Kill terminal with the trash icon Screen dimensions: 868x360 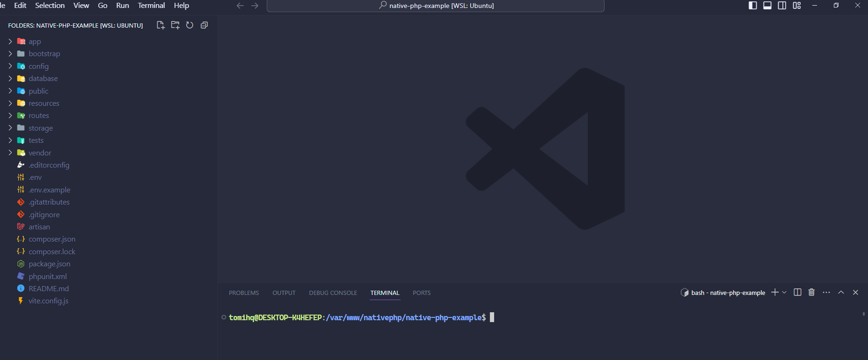(811, 292)
